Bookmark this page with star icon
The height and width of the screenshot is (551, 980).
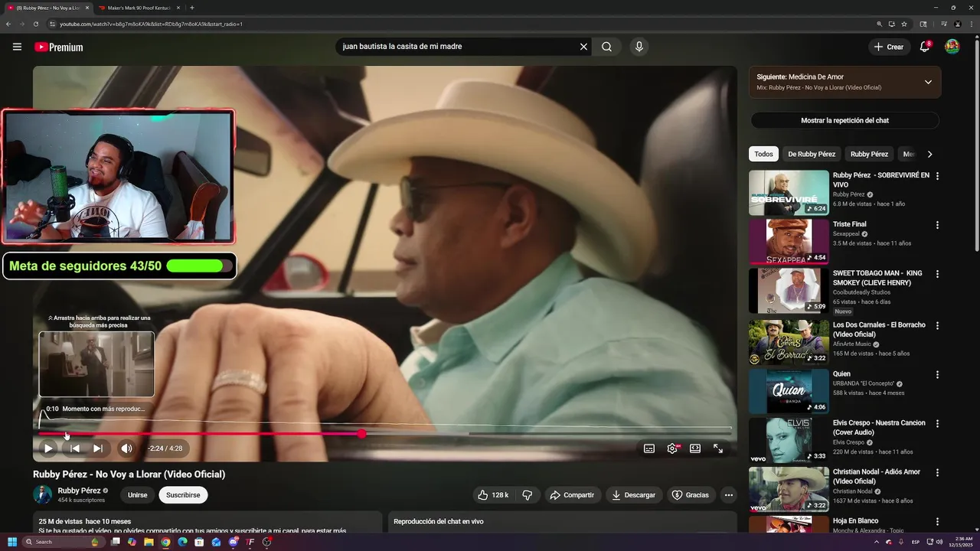point(904,24)
